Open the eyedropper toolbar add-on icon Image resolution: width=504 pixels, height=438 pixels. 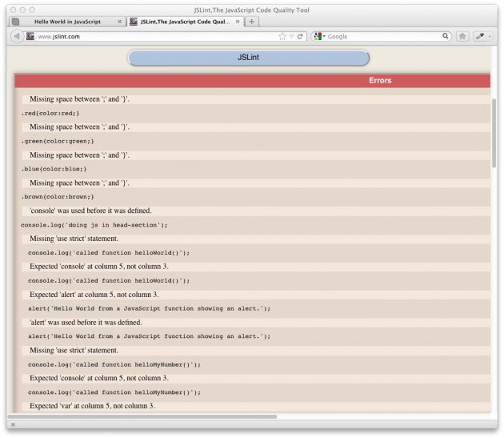click(x=479, y=36)
